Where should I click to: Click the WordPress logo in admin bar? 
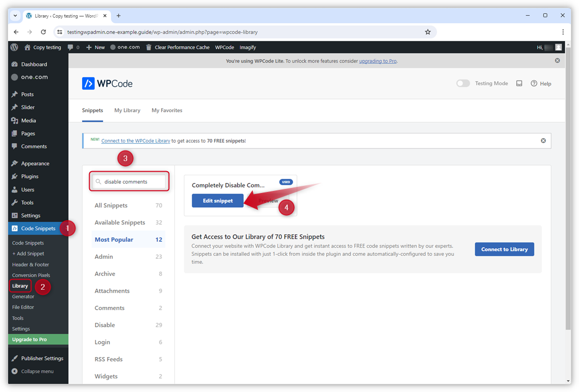14,47
